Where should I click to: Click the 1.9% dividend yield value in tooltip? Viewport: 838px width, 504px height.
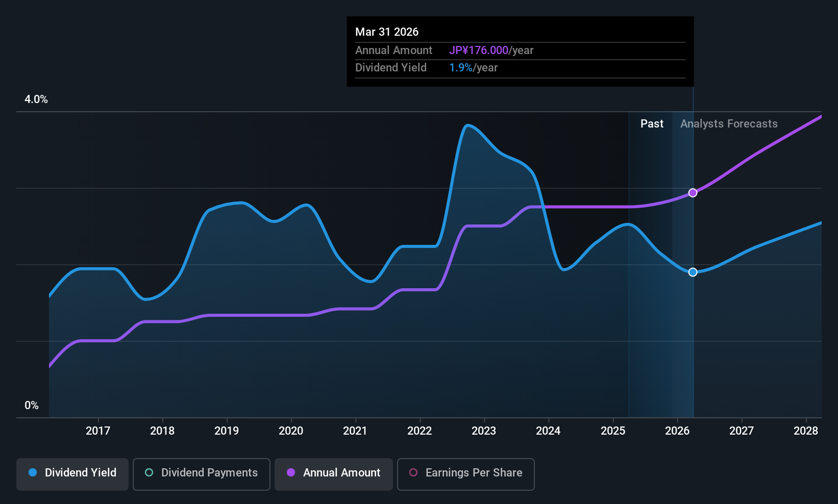pyautogui.click(x=461, y=68)
